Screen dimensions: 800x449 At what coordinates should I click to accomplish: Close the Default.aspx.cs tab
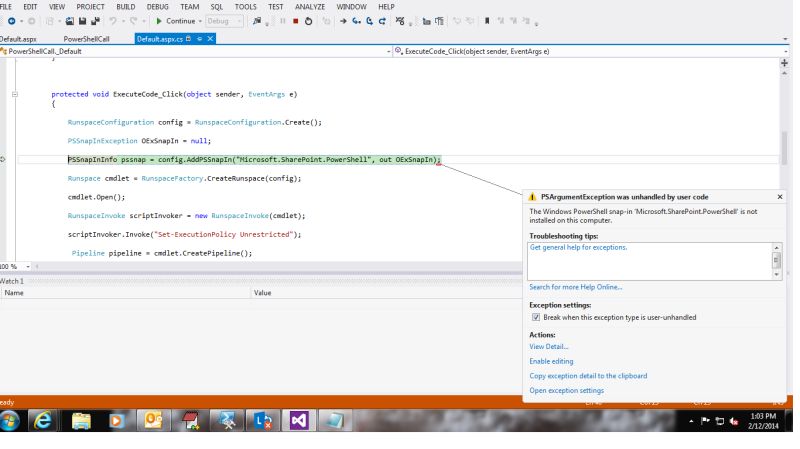pyautogui.click(x=210, y=39)
